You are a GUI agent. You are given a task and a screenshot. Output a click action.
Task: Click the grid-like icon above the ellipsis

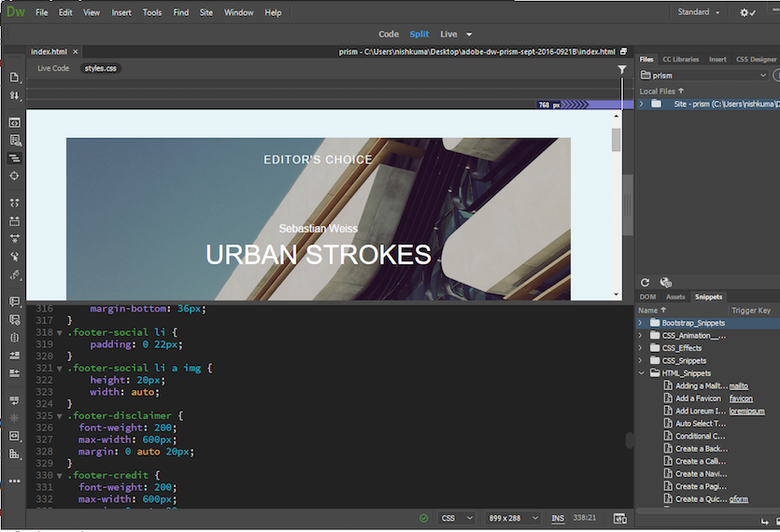14,454
